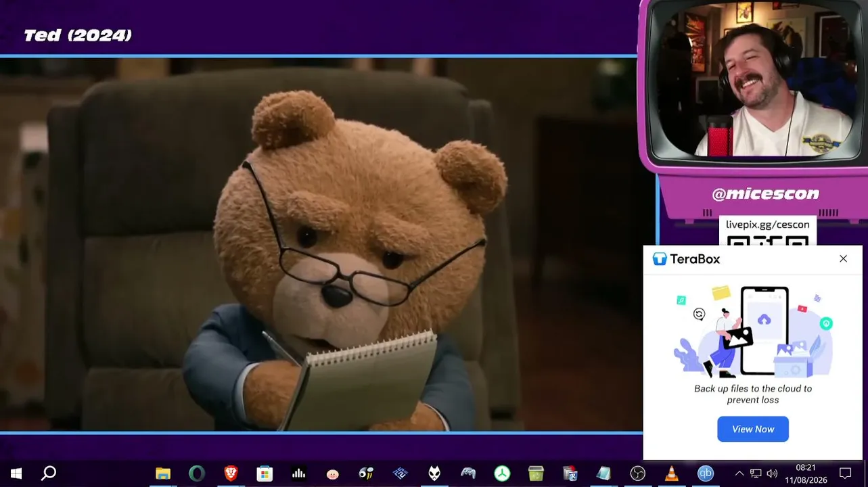Open network settings tray icon
This screenshot has width=868, height=487.
[756, 473]
